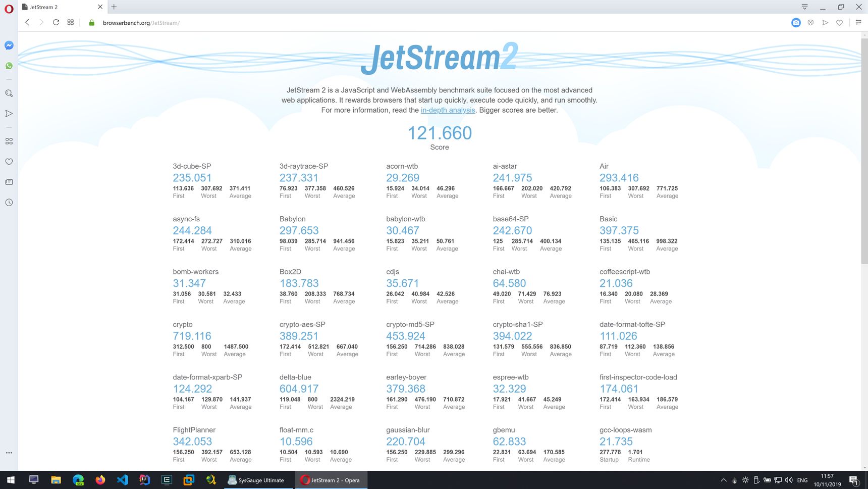Click the crypto result 719.116

click(x=192, y=336)
